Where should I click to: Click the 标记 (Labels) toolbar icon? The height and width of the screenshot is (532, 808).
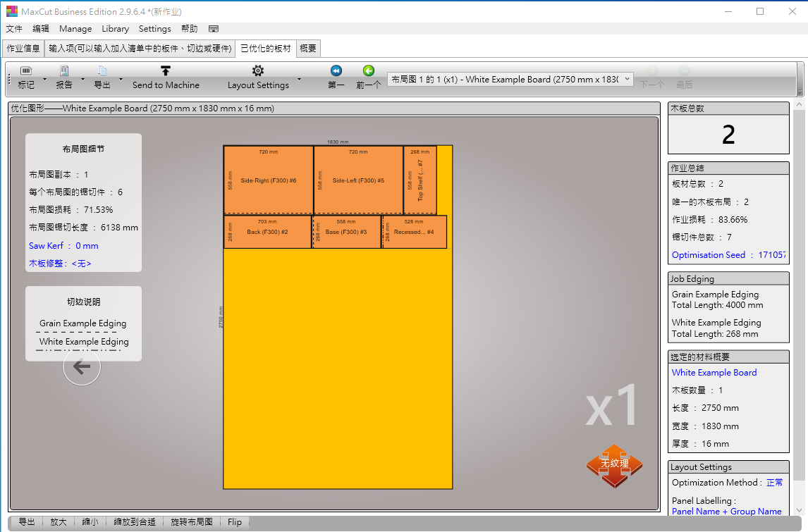click(x=26, y=72)
